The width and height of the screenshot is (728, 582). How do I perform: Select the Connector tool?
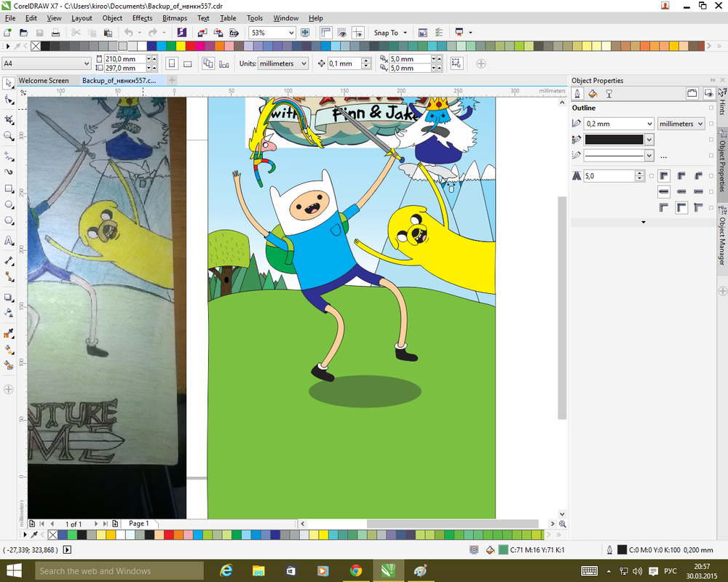[x=8, y=277]
